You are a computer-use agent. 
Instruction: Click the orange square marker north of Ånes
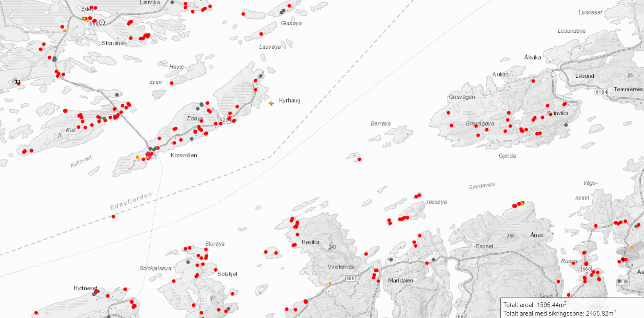522,203
